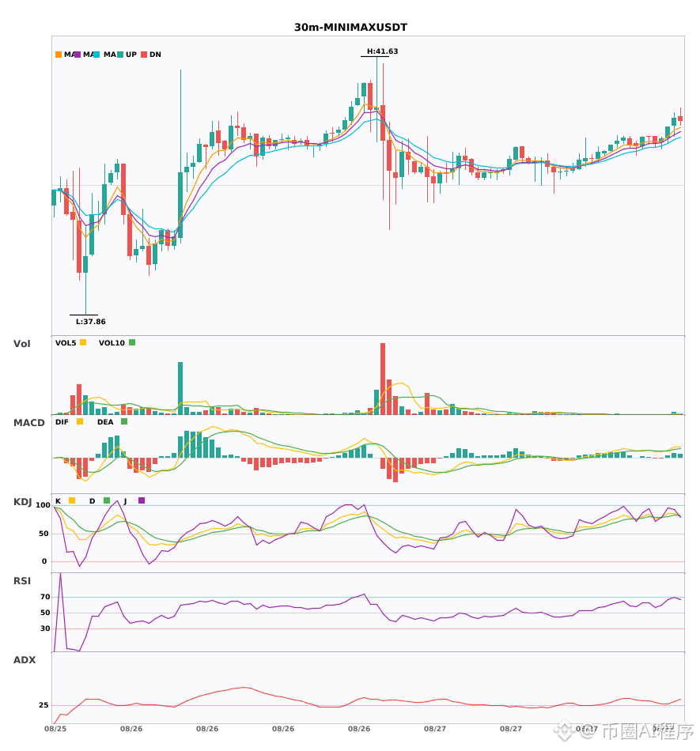Click the red DN legend swatch

144,55
